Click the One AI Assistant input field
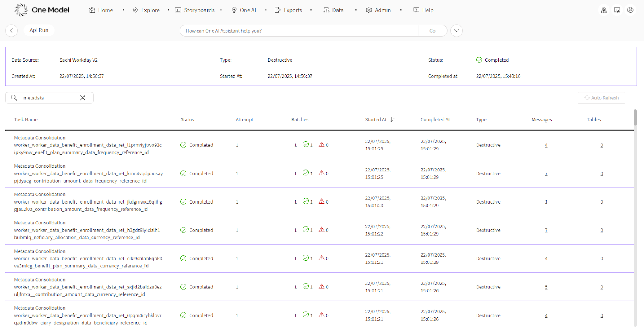The width and height of the screenshot is (644, 331). (298, 31)
